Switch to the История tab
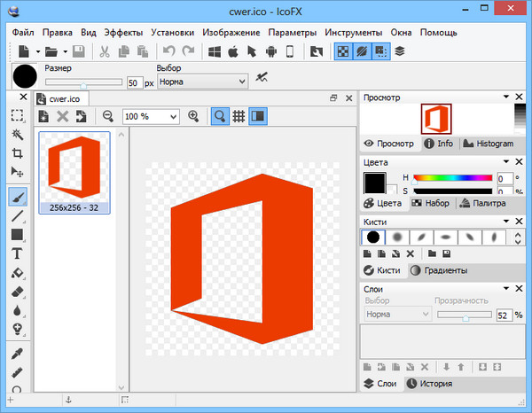 429,384
